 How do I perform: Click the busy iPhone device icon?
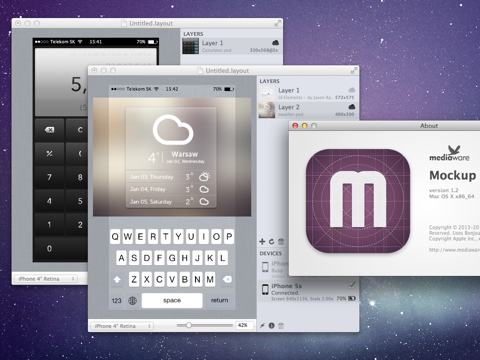click(265, 267)
